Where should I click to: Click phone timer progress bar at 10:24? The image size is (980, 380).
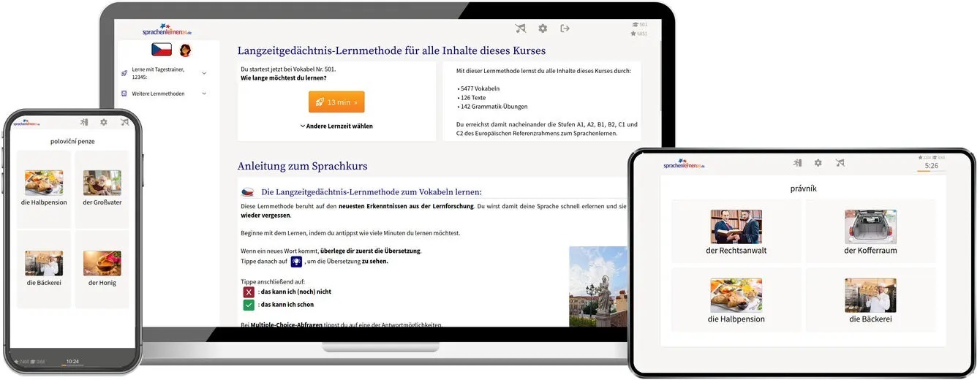coord(73,365)
